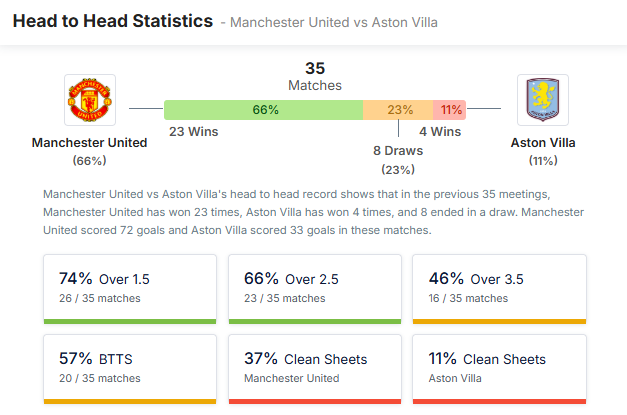Image resolution: width=627 pixels, height=415 pixels.
Task: Click the 8 Draws label
Action: point(398,151)
